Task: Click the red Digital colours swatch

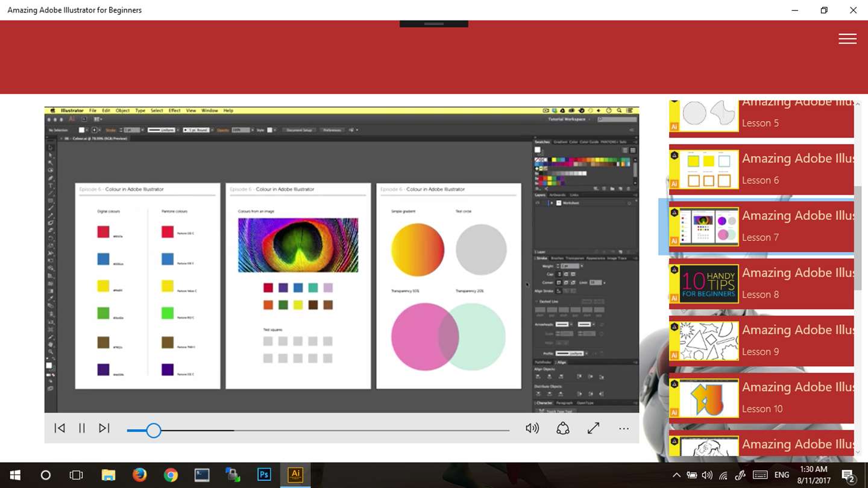Action: click(103, 231)
